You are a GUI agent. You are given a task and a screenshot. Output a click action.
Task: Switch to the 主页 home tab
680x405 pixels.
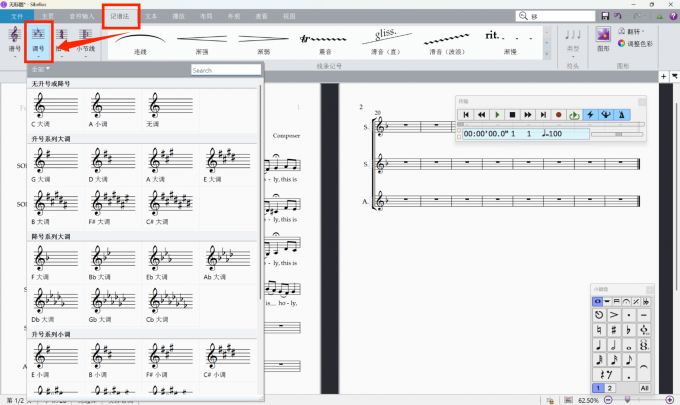point(48,16)
